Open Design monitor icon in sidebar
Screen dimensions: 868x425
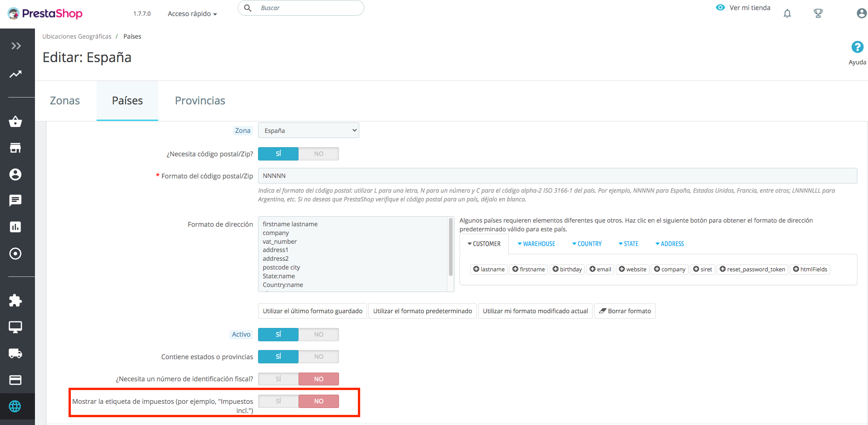coord(15,327)
